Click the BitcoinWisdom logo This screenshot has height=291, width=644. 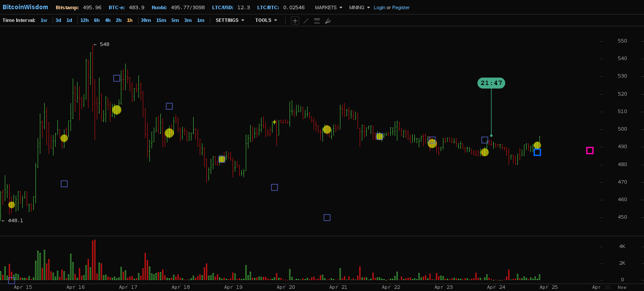pos(25,7)
